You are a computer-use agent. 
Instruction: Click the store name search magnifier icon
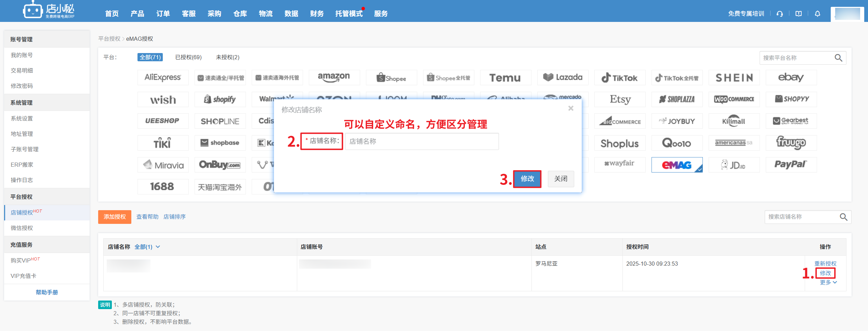pos(843,217)
